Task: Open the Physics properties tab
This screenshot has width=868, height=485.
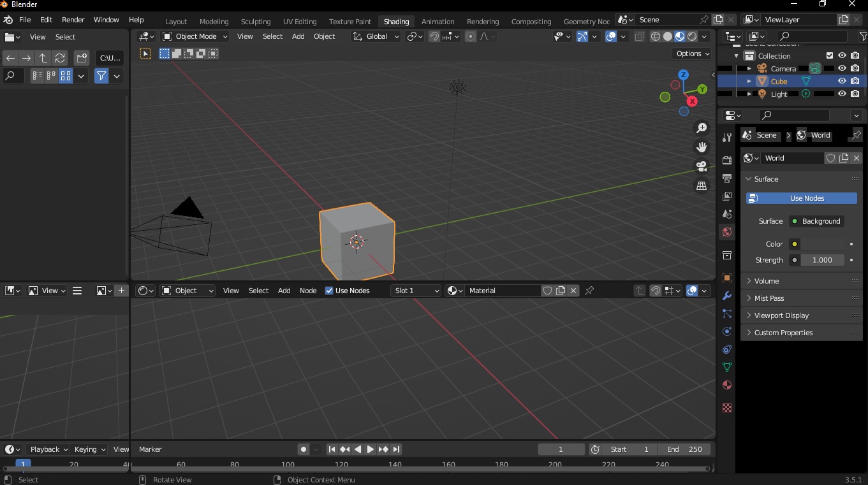Action: 726,331
